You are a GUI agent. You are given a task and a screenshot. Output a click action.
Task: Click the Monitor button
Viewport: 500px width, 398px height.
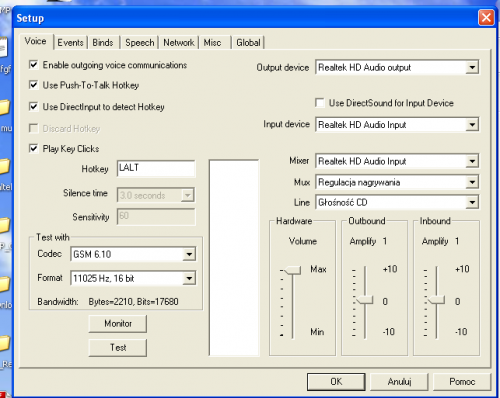[118, 323]
